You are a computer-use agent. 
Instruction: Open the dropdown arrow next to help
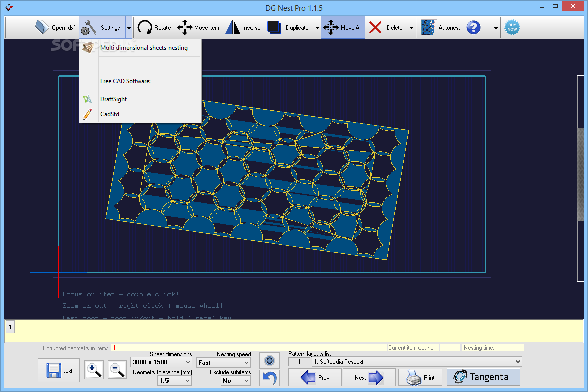coord(496,28)
